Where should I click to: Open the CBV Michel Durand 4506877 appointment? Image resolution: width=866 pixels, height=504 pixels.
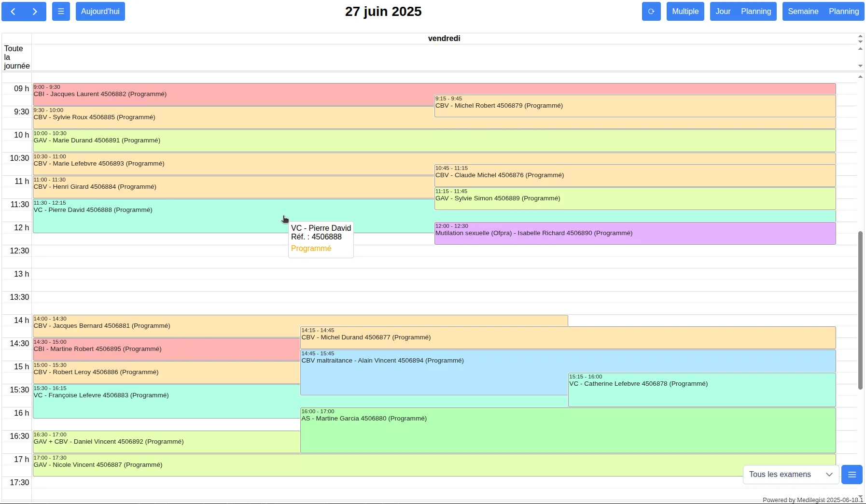(568, 337)
